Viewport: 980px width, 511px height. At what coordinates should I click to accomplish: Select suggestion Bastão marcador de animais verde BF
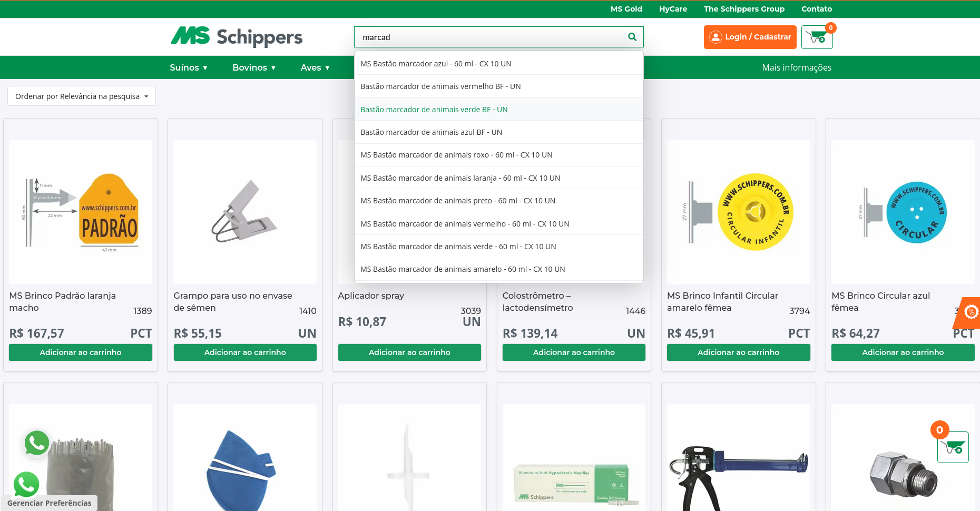[x=434, y=110]
